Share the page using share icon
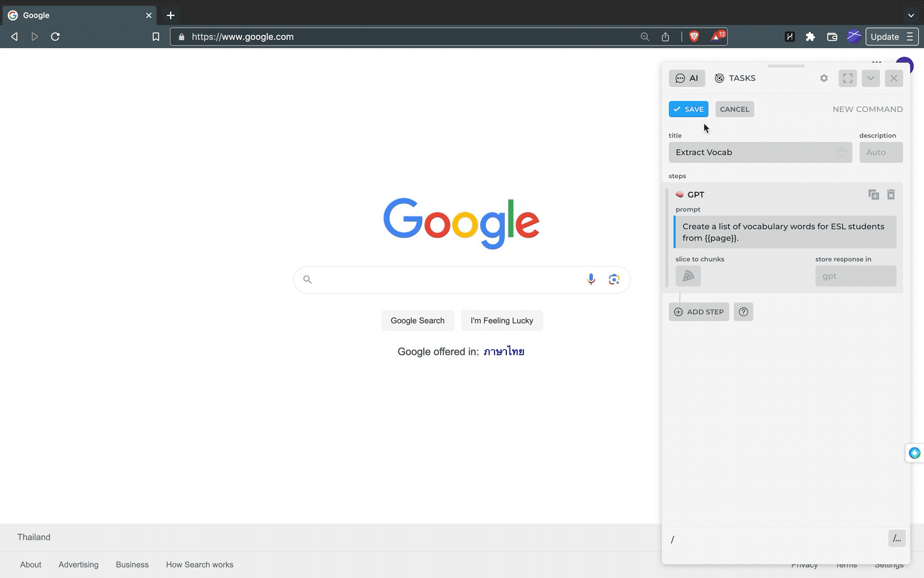This screenshot has width=924, height=578. (665, 37)
